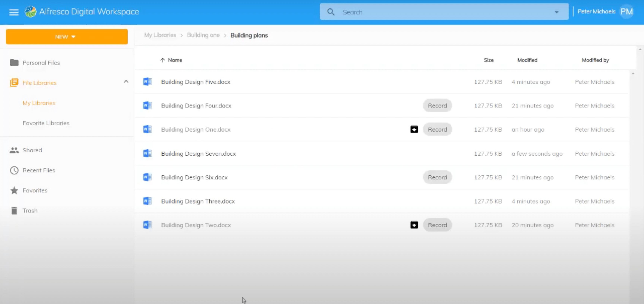
Task: Sort by the Name column header
Action: (x=175, y=60)
